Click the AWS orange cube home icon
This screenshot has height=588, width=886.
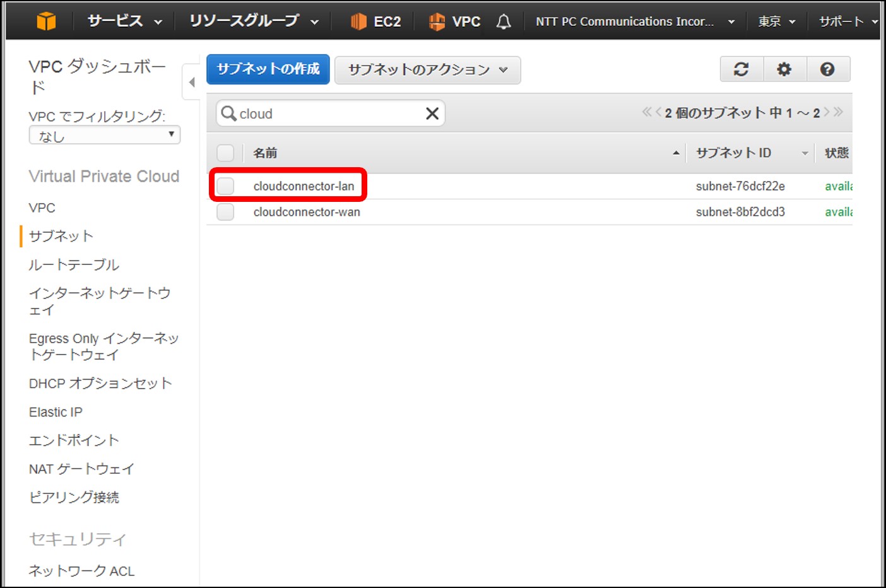(x=46, y=21)
